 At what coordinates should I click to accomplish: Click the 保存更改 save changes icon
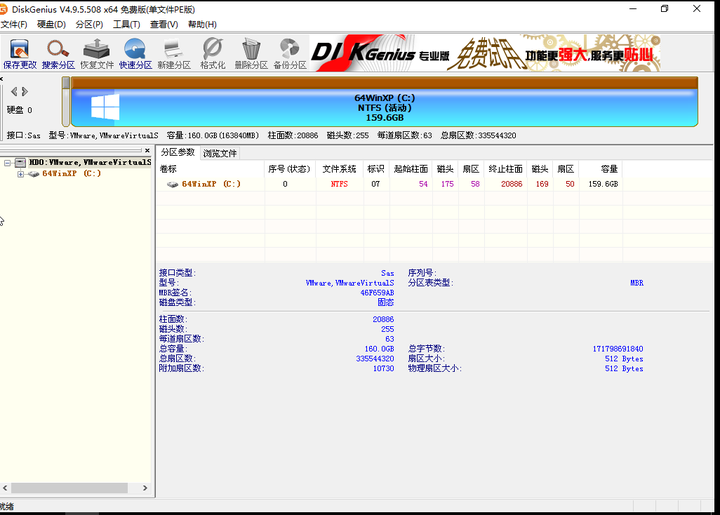[x=20, y=54]
